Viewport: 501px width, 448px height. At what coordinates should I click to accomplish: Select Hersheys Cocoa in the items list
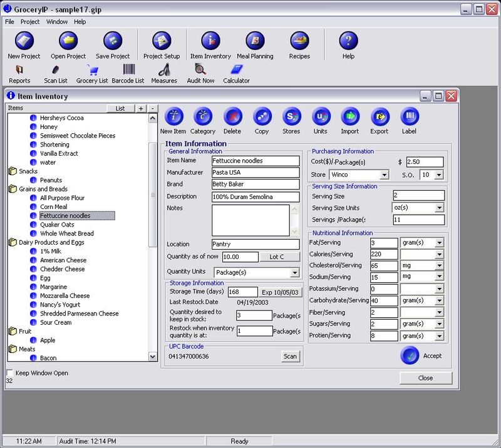click(61, 118)
